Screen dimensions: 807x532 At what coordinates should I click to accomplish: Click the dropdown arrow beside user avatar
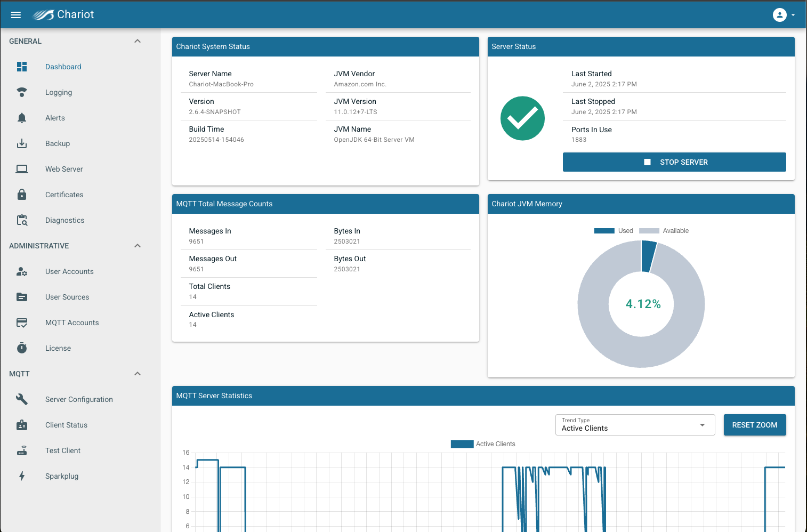click(793, 15)
